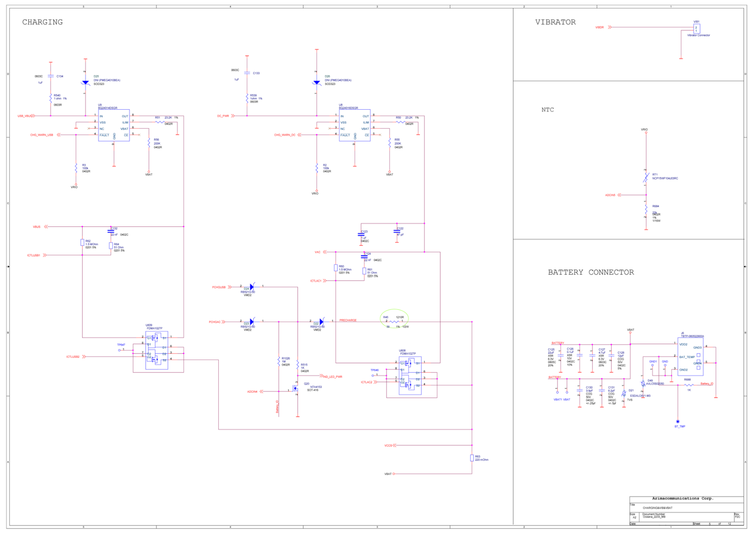Select the VIB1 vibrator connector symbol

[696, 29]
